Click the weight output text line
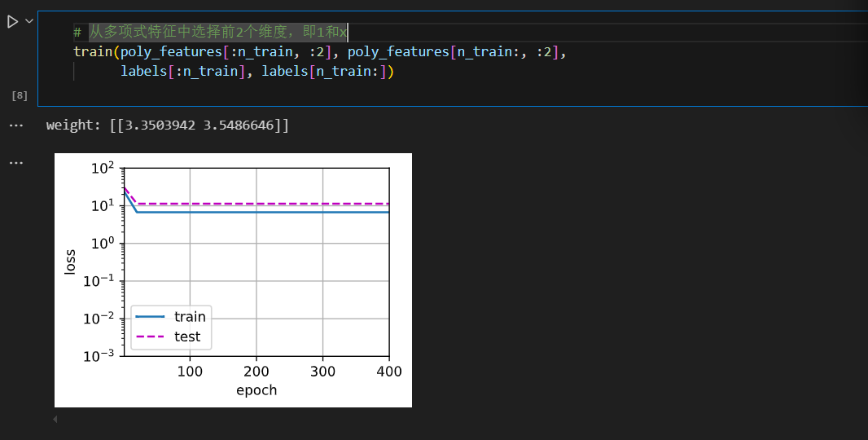This screenshot has height=440, width=868. tap(168, 125)
